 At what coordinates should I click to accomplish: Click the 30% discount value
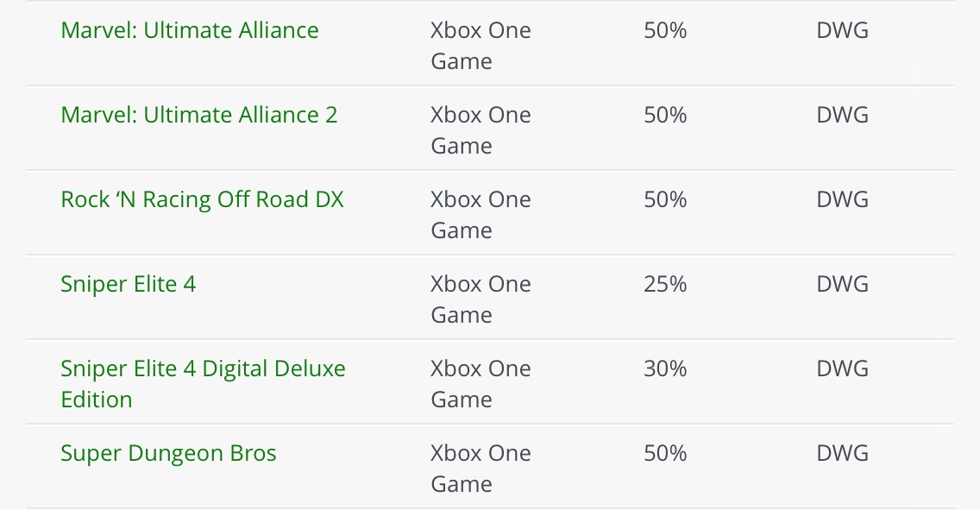(x=665, y=368)
